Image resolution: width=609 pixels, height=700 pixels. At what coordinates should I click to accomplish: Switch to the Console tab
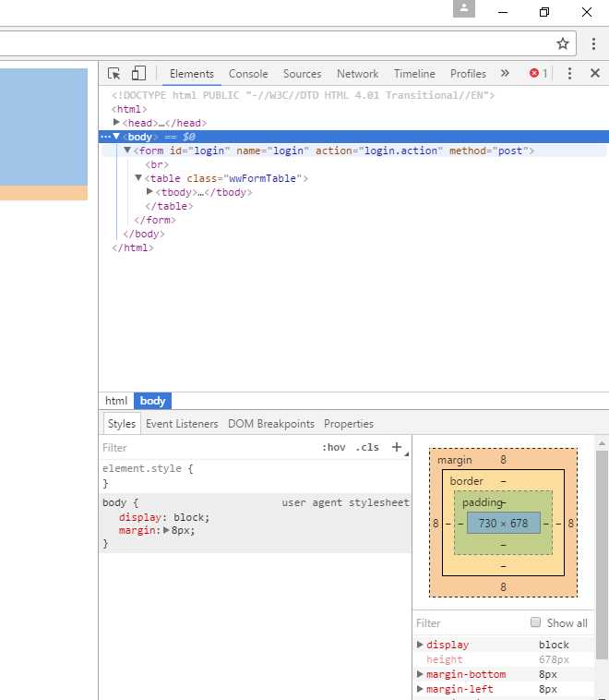coord(248,74)
